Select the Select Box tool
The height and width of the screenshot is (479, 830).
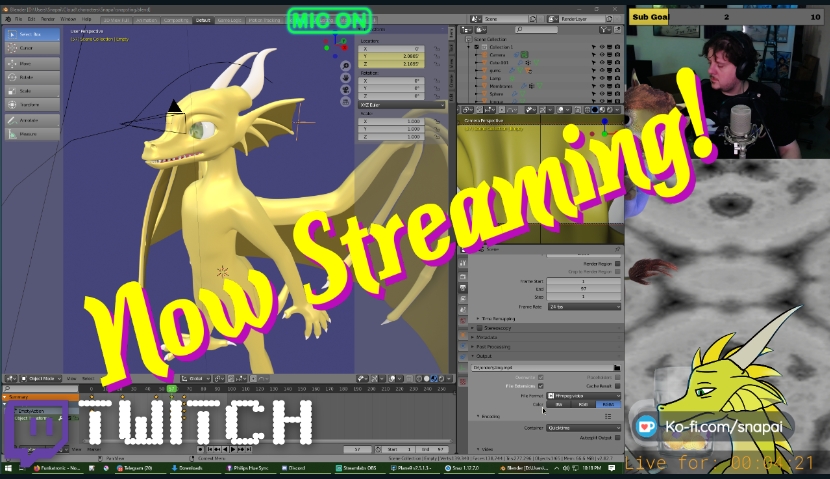pyautogui.click(x=32, y=34)
